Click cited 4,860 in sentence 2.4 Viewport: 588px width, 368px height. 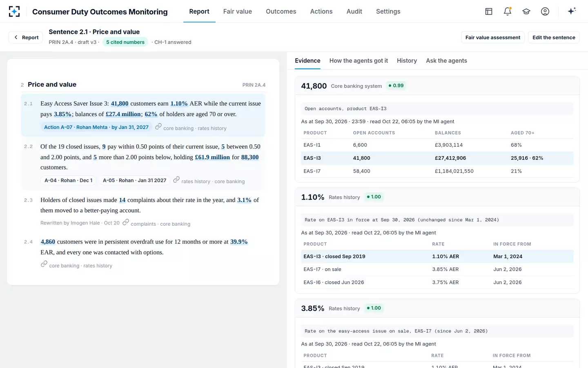coord(48,242)
